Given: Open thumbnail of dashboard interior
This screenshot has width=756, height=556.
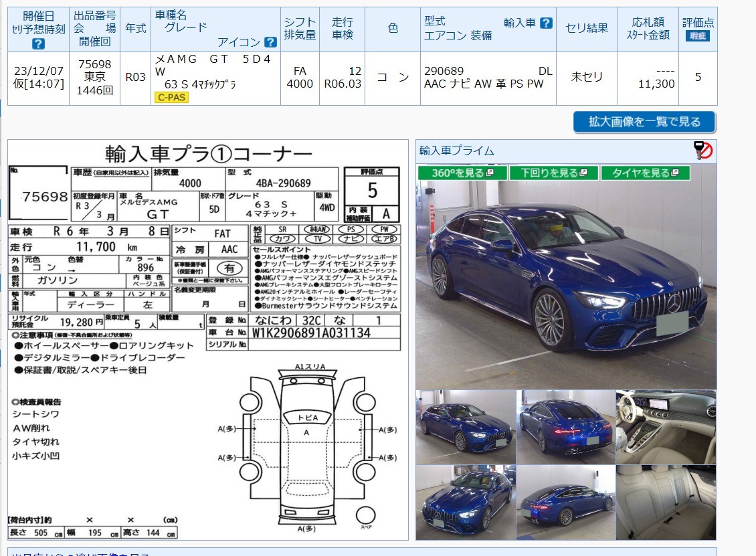Looking at the screenshot, I should [666, 428].
